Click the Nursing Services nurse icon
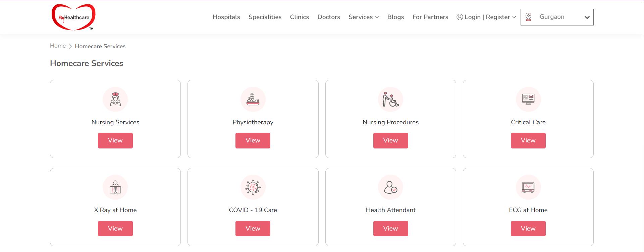 tap(115, 99)
